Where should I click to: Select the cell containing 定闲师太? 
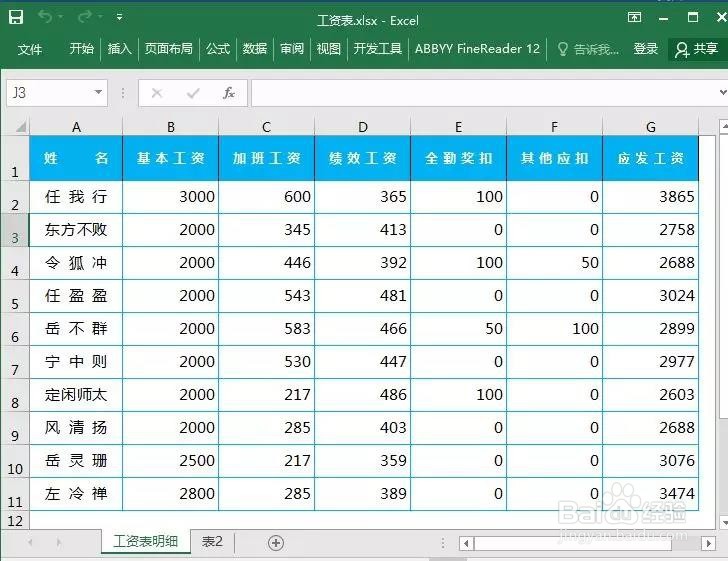(x=76, y=395)
